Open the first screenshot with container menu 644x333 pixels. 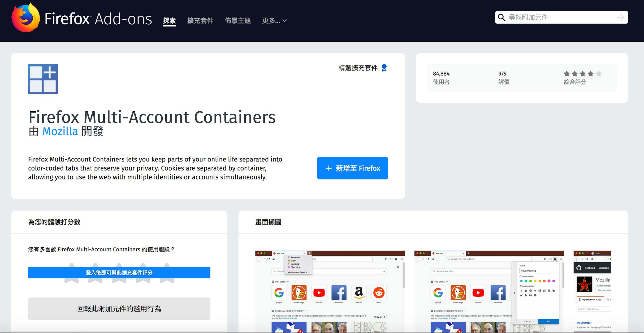click(330, 292)
